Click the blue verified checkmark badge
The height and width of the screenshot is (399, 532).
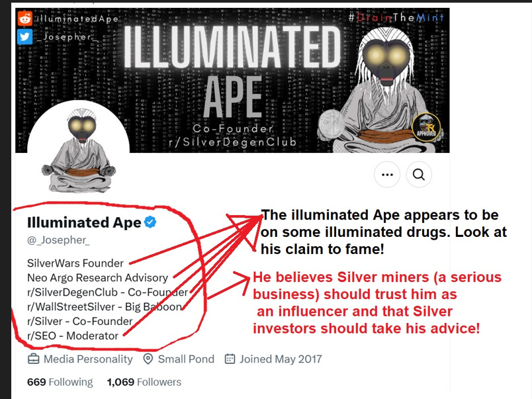point(150,222)
